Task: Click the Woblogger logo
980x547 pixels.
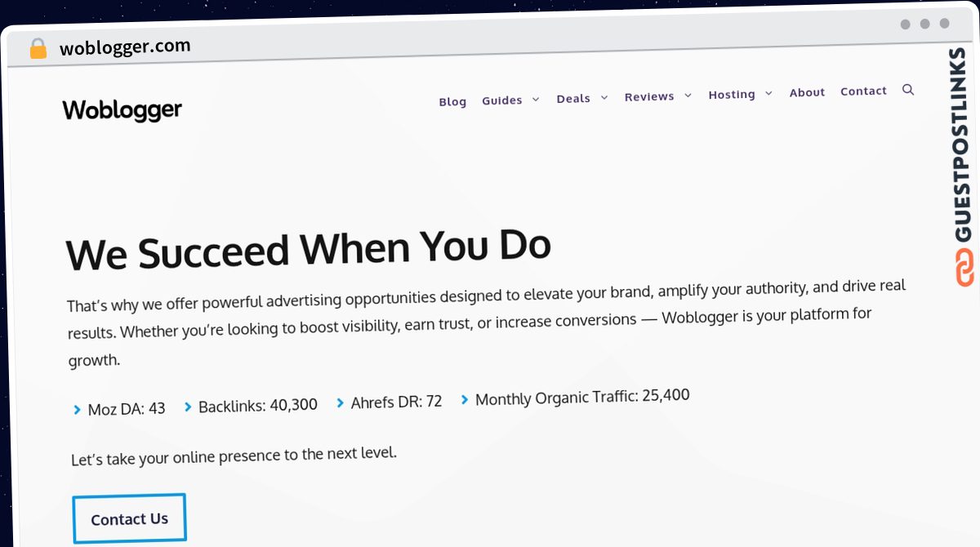Action: [122, 110]
